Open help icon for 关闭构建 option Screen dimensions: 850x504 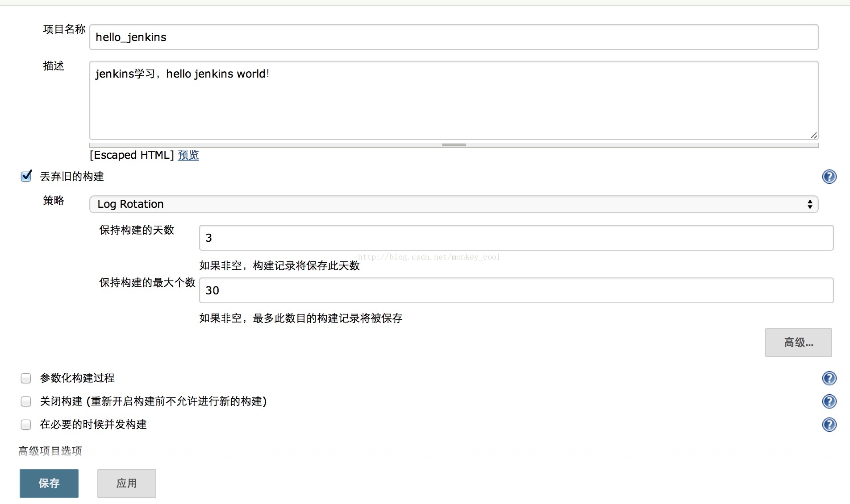[829, 401]
